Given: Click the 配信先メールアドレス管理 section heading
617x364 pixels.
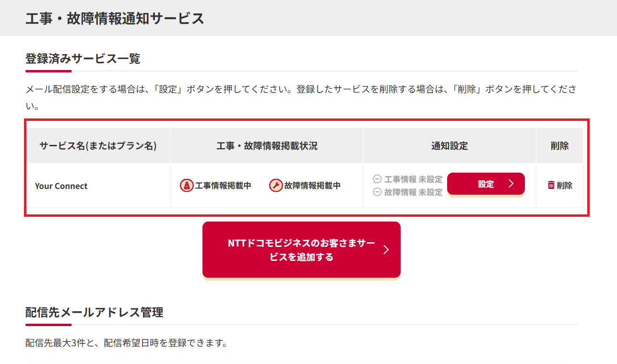Looking at the screenshot, I should coord(94,312).
